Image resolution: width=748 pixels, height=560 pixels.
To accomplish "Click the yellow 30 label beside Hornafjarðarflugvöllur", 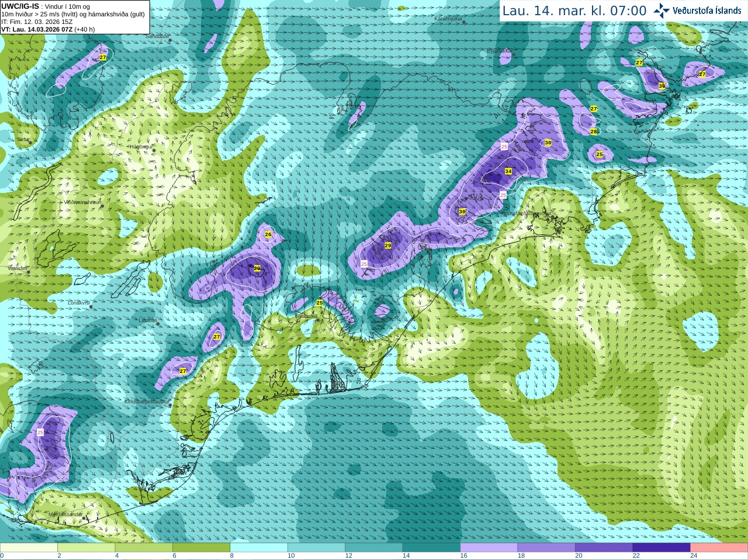I will click(x=462, y=212).
